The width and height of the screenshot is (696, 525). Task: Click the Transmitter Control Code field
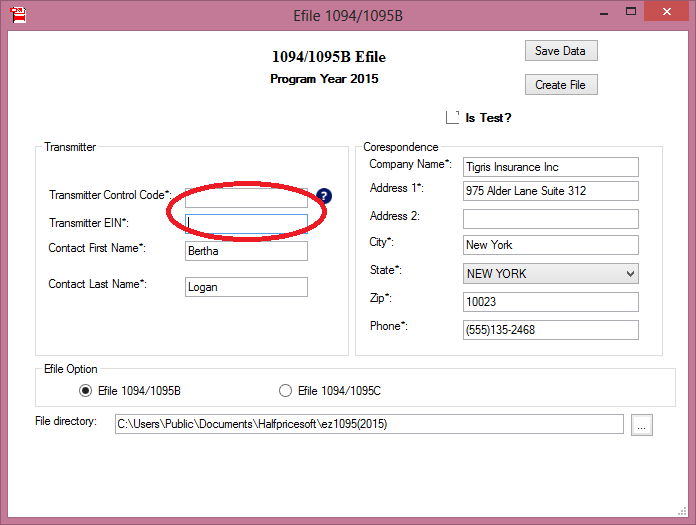click(x=246, y=198)
